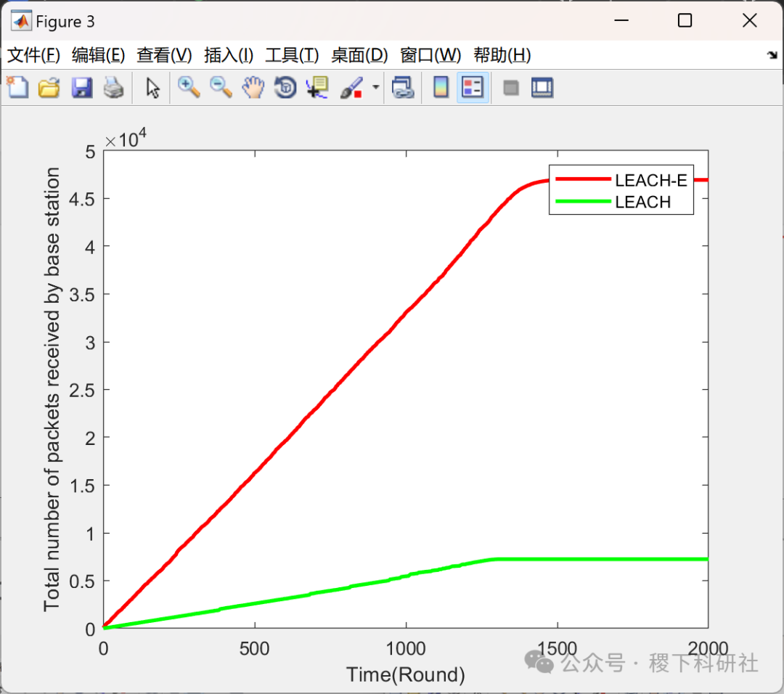This screenshot has width=784, height=694.
Task: Click the Show Plot Tools icon
Action: (x=542, y=88)
